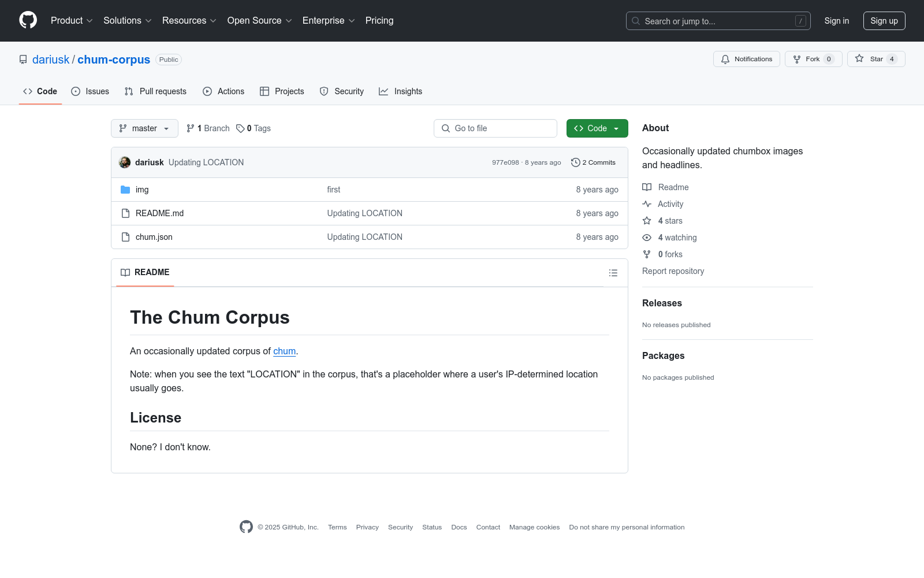The width and height of the screenshot is (924, 578).
Task: Click the dariusk author name in commit row
Action: click(x=150, y=162)
